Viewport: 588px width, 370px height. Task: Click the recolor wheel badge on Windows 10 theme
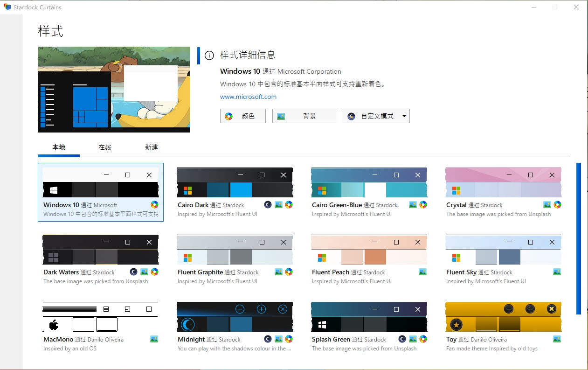pos(154,204)
